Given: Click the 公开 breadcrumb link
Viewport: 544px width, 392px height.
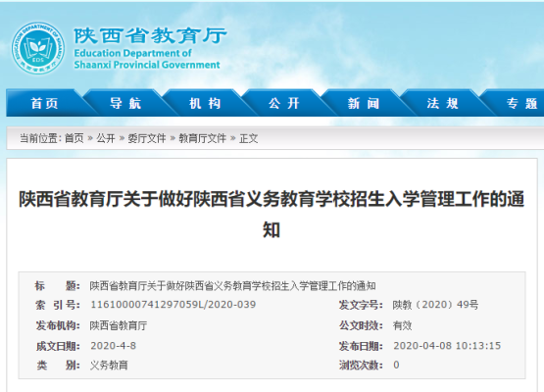Looking at the screenshot, I should click(106, 138).
